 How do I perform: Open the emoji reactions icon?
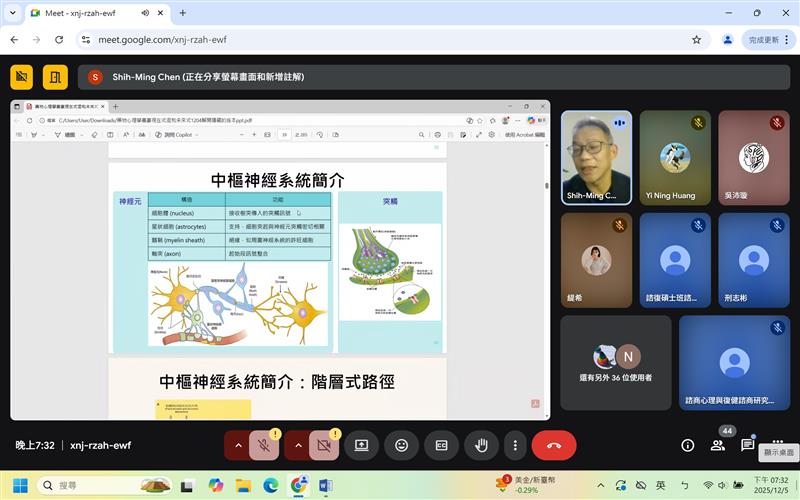pos(401,445)
